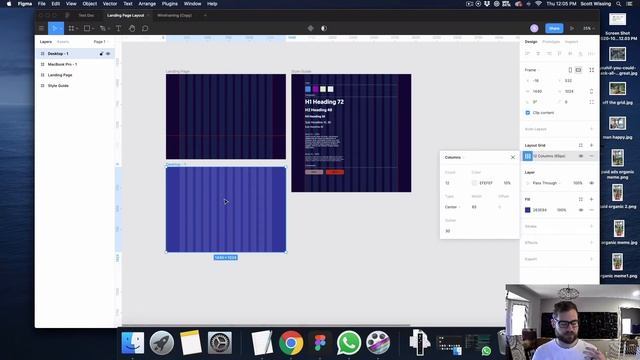Open the Figma main menu hamburger icon
Screen dimensions: 640x360
(41, 29)
